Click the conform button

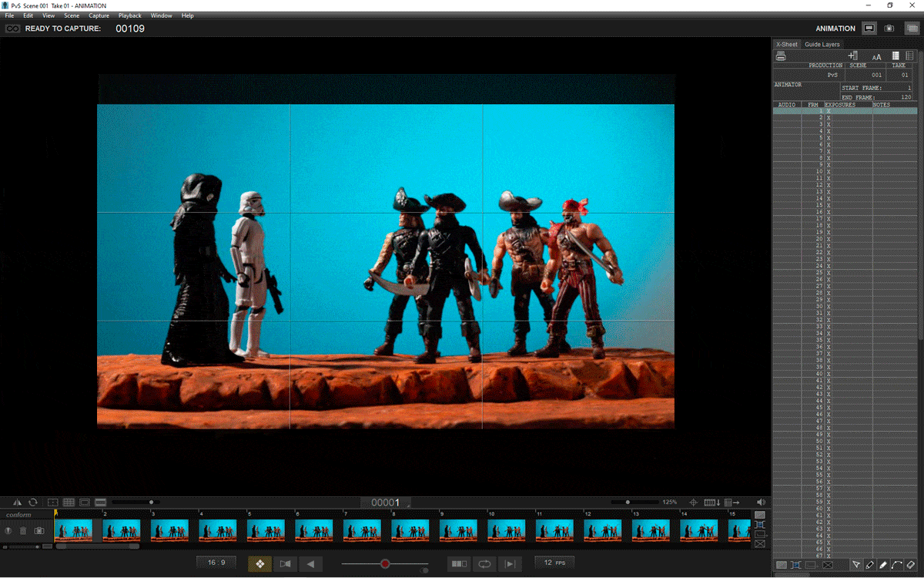tap(18, 515)
